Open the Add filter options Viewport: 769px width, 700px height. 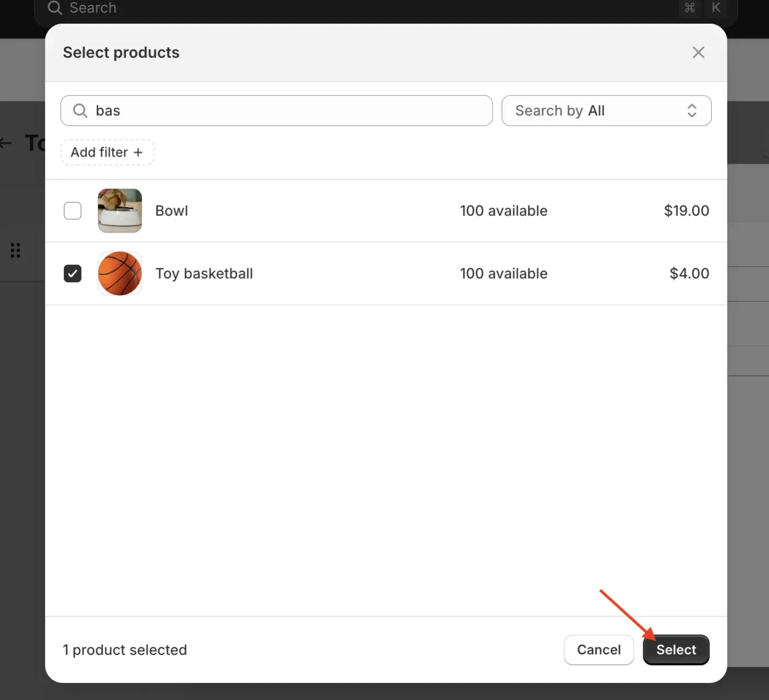107,152
